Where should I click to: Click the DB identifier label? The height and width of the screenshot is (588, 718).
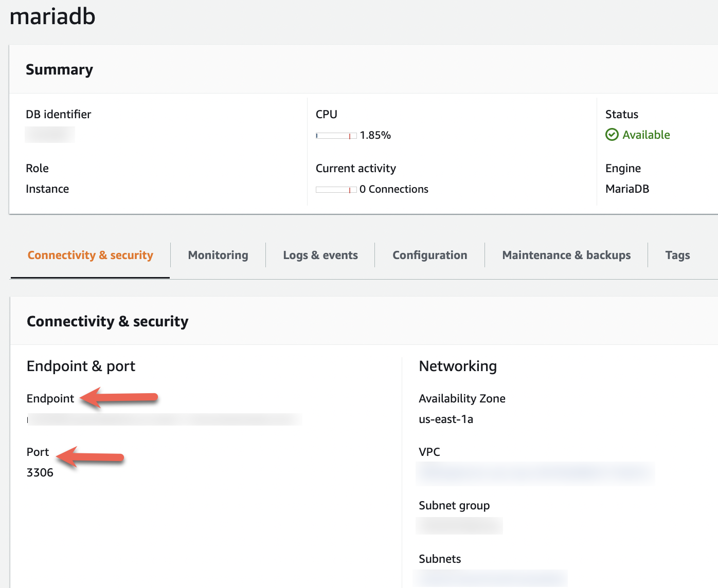pos(58,114)
